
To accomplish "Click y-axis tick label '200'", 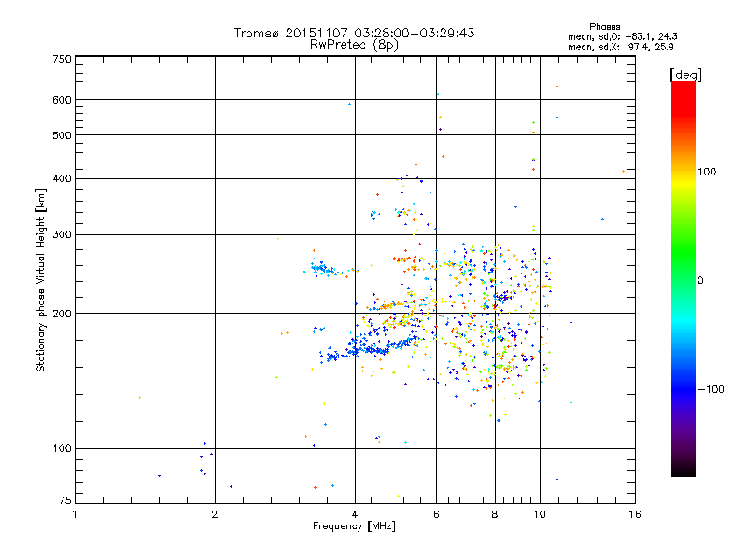I will coord(62,314).
